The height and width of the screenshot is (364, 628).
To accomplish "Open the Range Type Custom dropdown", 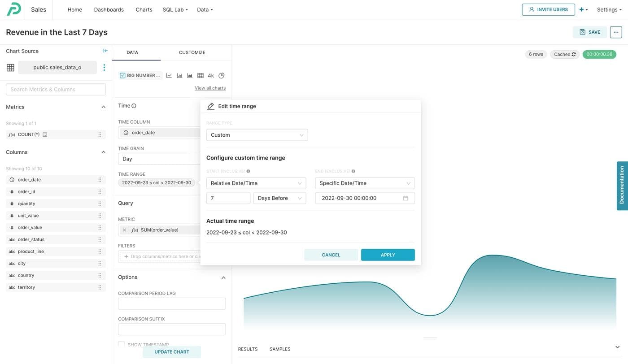I will coord(257,135).
